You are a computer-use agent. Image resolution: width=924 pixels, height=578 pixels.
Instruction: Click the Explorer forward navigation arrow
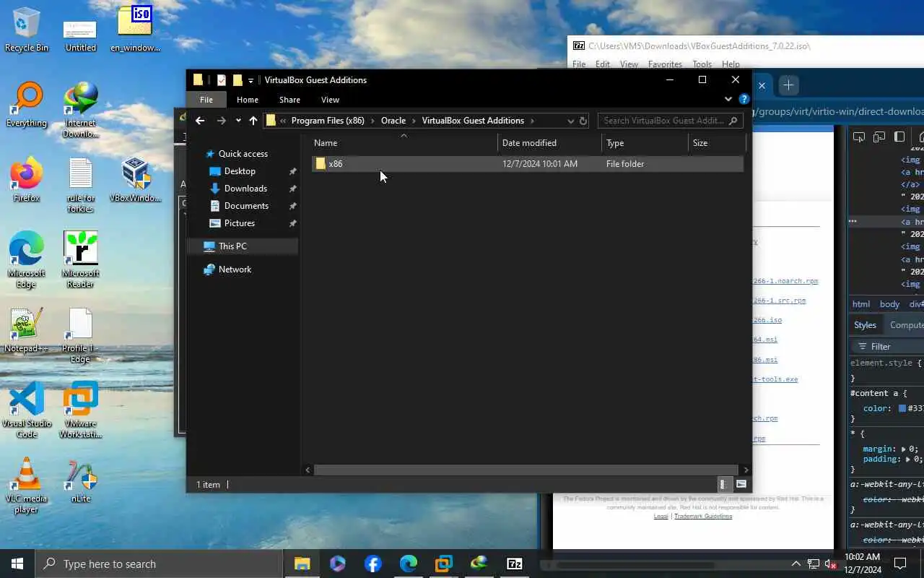click(222, 121)
